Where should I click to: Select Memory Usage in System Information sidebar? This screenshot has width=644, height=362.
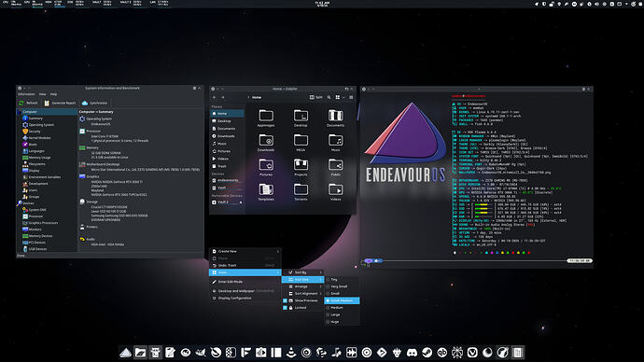(39, 158)
